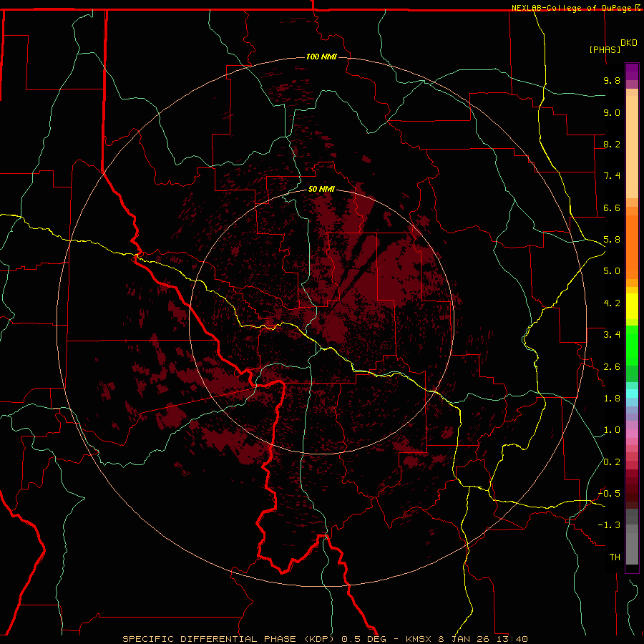Click the 9.8 scale value
Viewport: 644px width, 644px height.
coord(612,80)
